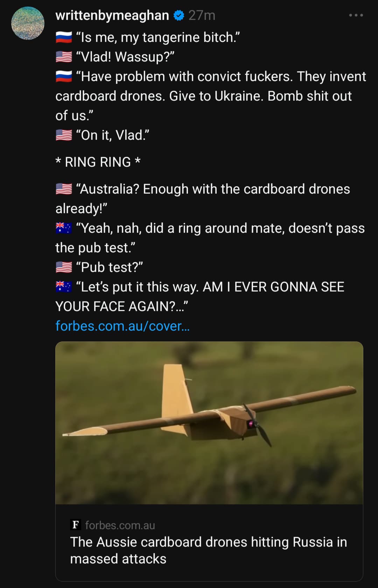Click US flag before "Australia? Enough with"
This screenshot has height=588, width=378.
[64, 189]
